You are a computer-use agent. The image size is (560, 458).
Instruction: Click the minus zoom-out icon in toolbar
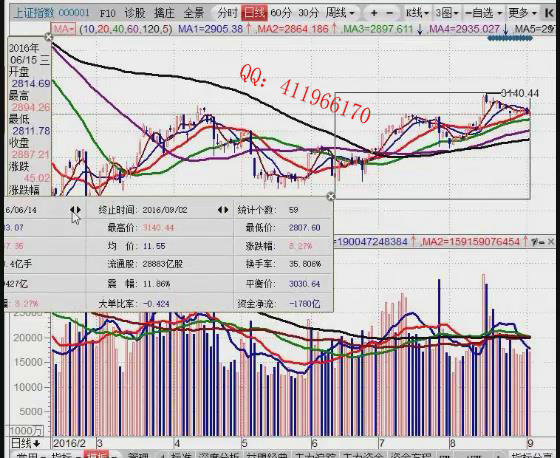[x=390, y=14]
